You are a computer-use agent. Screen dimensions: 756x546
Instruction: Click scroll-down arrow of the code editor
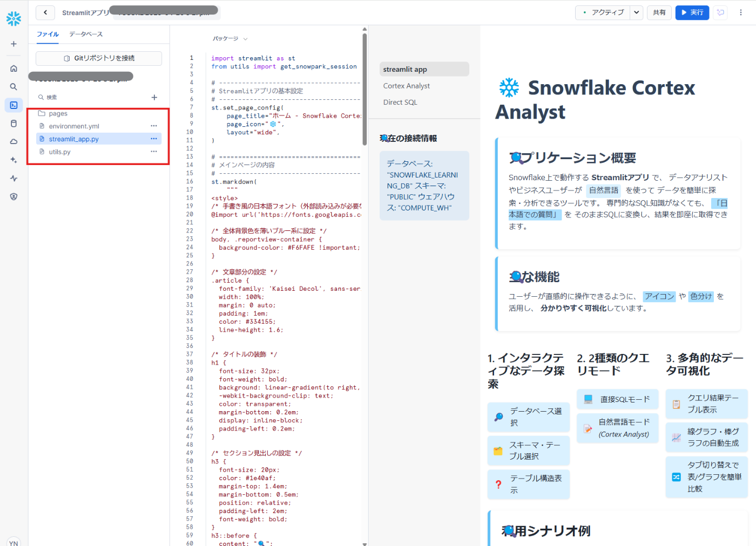364,543
